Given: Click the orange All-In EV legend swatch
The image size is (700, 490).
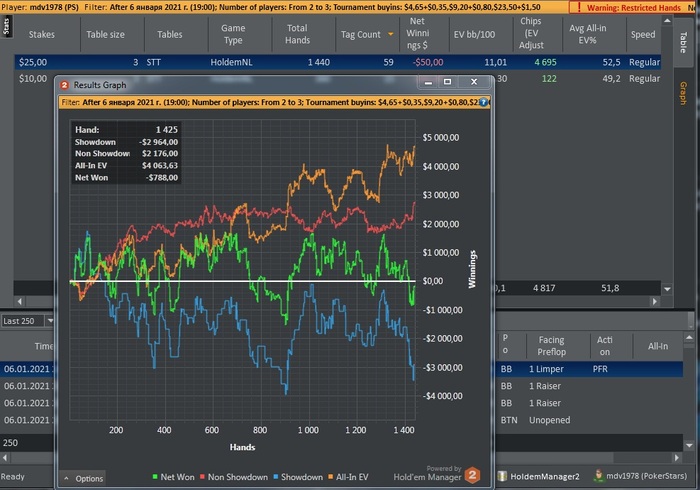Looking at the screenshot, I should [331, 477].
